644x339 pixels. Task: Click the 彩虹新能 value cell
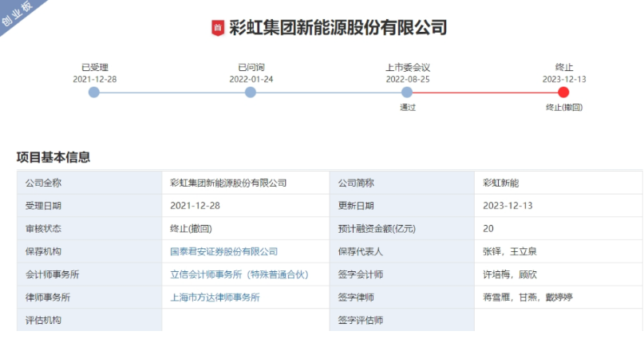(559, 183)
